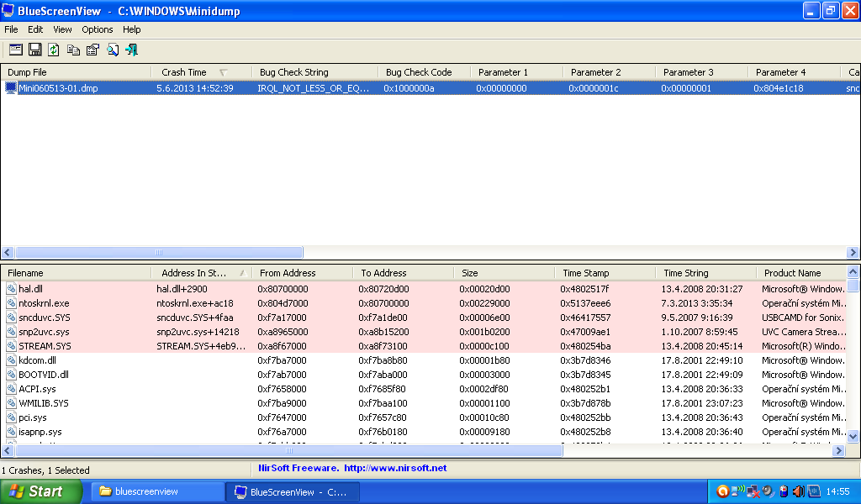The height and width of the screenshot is (504, 861).
Task: Click the Exit door toolbar icon
Action: pos(132,50)
